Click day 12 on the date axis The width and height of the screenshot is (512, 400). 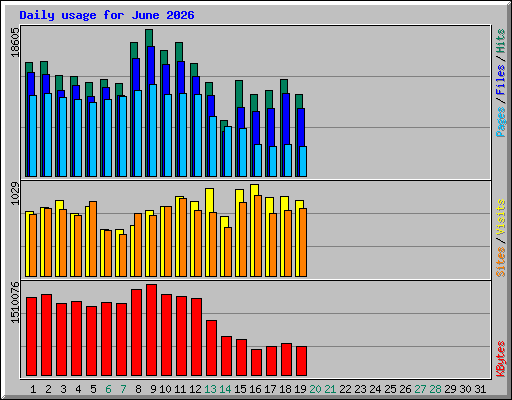[195, 389]
